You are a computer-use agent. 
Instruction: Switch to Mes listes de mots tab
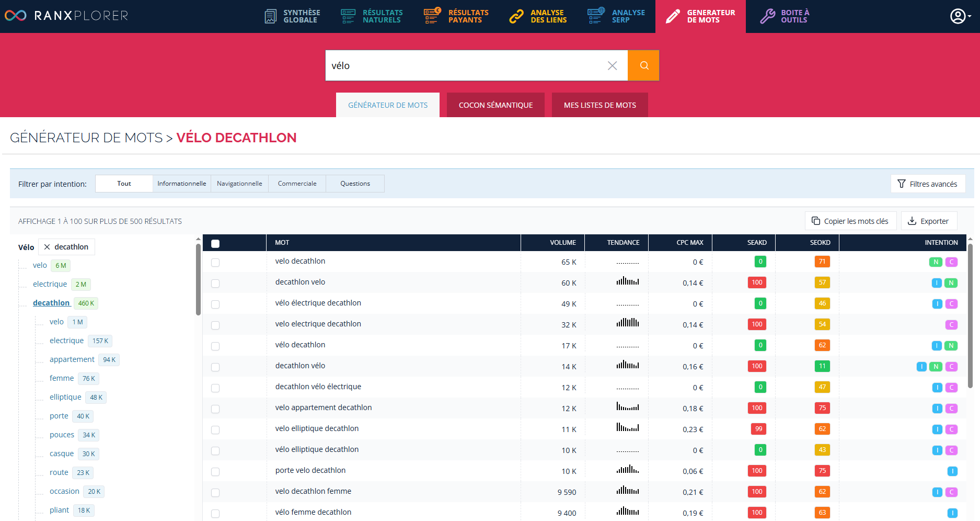pos(600,105)
